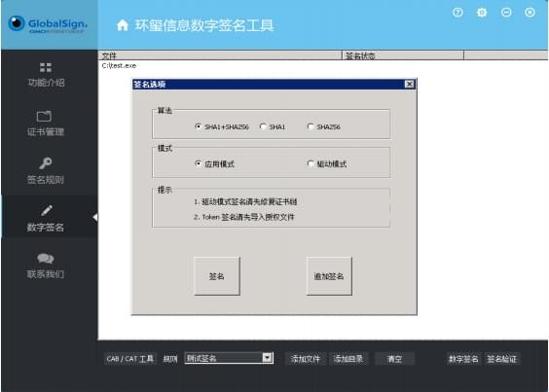Click the Token 签名 hint line
This screenshot has height=392, width=549.
pos(244,217)
